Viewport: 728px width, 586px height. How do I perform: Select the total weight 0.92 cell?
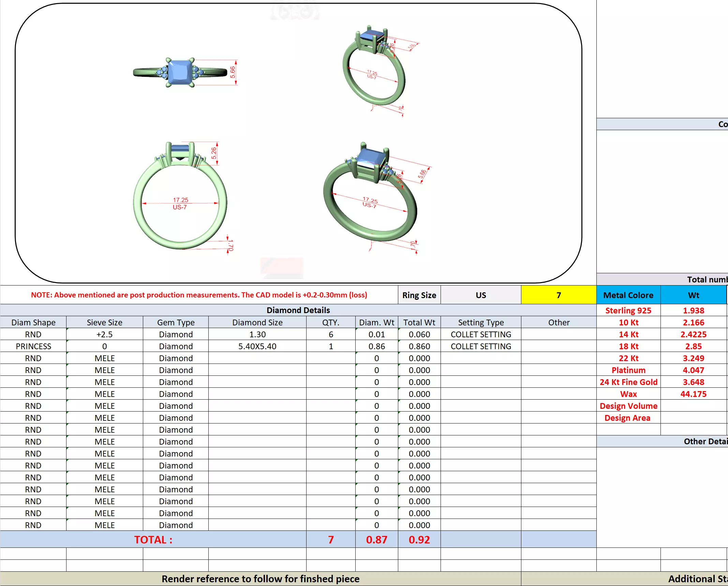(x=419, y=540)
